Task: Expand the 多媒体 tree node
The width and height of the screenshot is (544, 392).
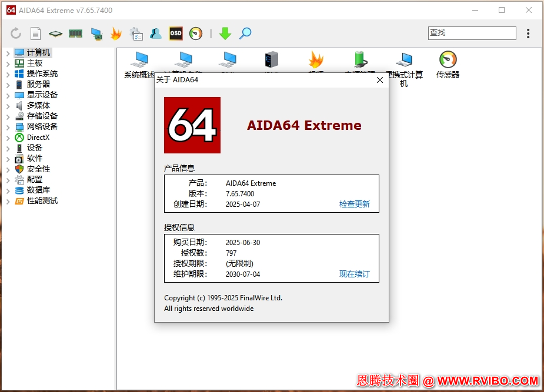Action: [8, 106]
